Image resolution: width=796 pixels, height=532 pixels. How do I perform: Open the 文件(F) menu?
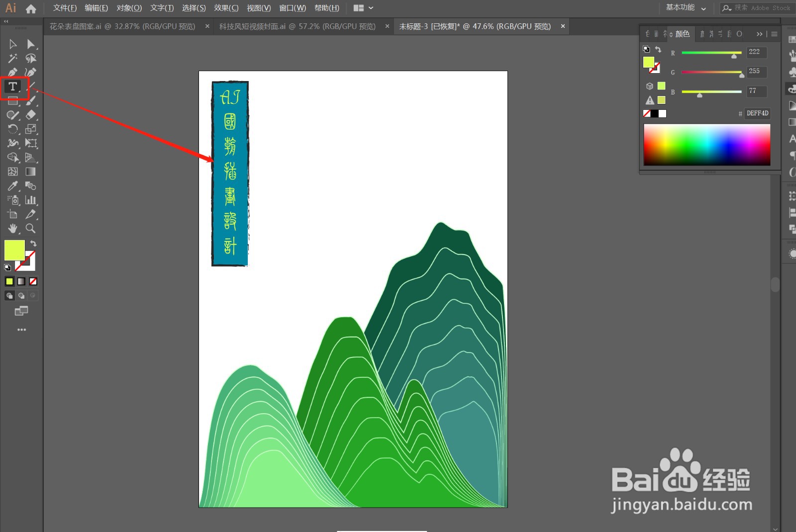65,8
